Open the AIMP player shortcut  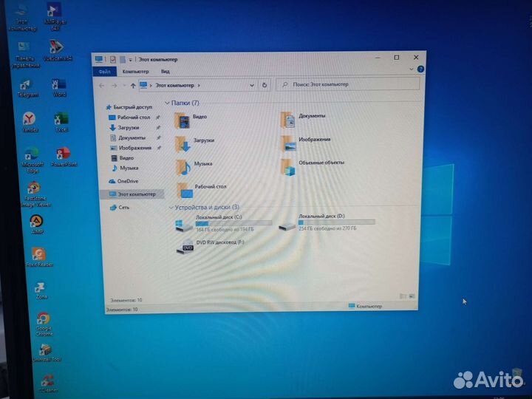click(35, 221)
